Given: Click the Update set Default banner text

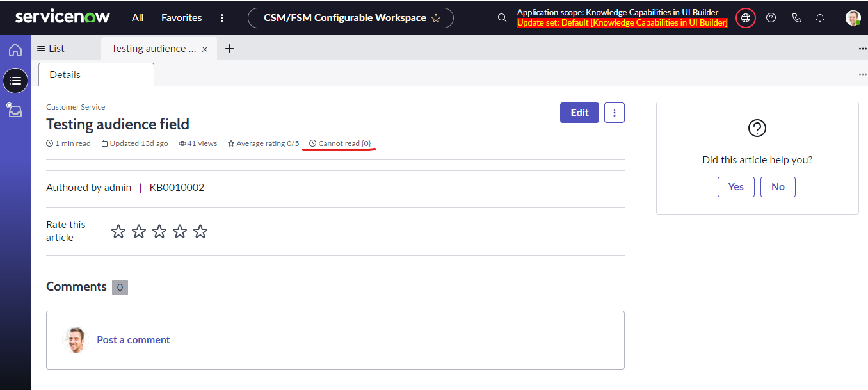Looking at the screenshot, I should click(622, 23).
